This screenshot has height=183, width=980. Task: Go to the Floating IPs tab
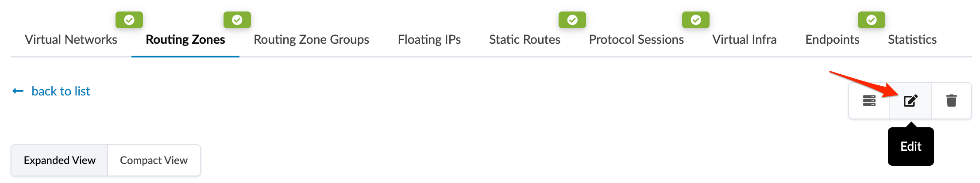[429, 40]
